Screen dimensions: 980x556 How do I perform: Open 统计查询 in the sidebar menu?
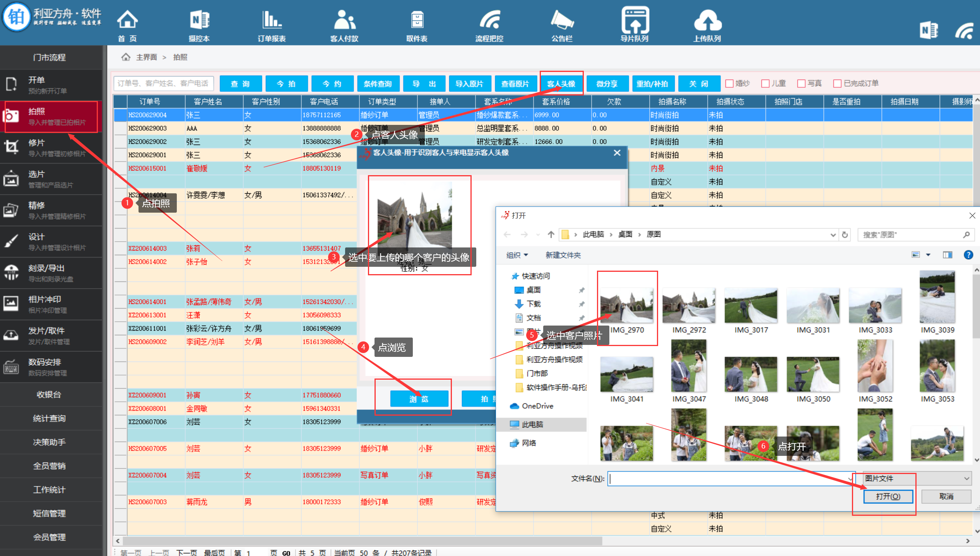click(49, 418)
